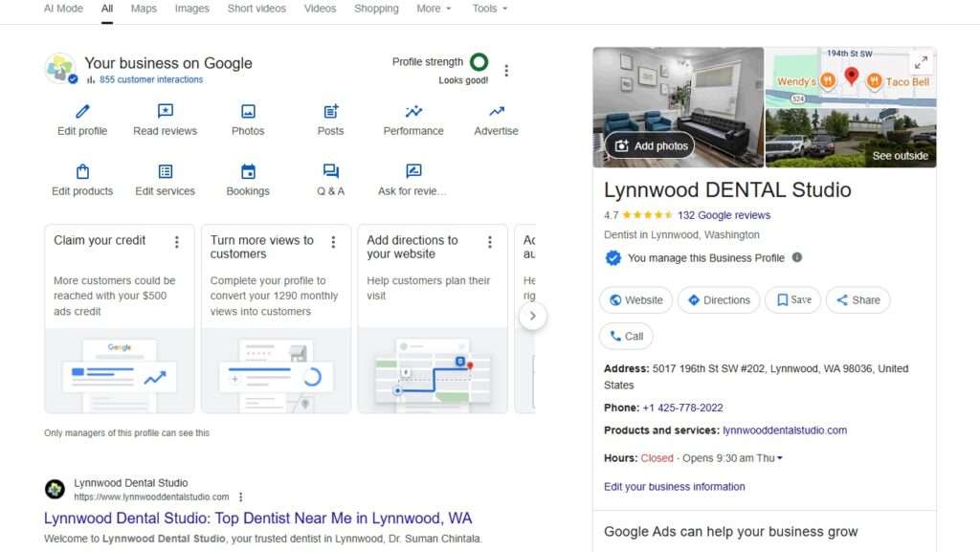Open the Ask for reviews icon

(413, 171)
